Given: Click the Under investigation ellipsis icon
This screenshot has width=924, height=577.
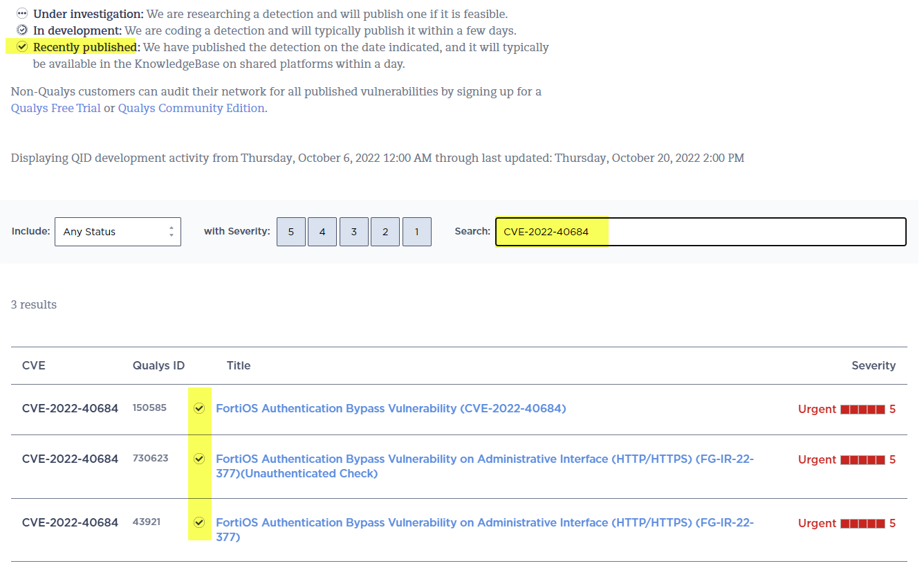Looking at the screenshot, I should 21,13.
